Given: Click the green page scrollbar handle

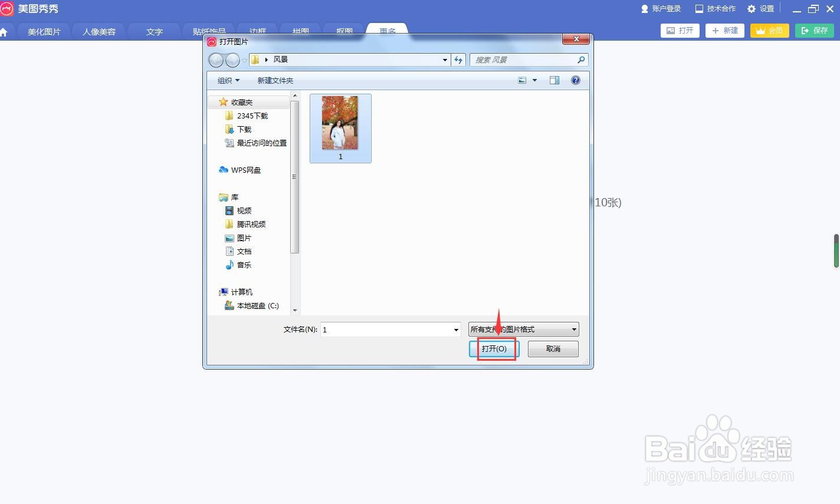Looking at the screenshot, I should [x=836, y=251].
